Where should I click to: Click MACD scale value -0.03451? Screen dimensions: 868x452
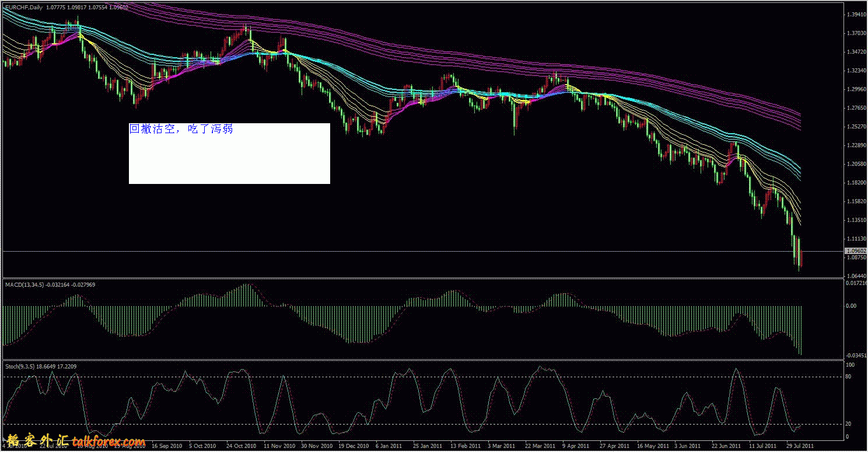856,355
